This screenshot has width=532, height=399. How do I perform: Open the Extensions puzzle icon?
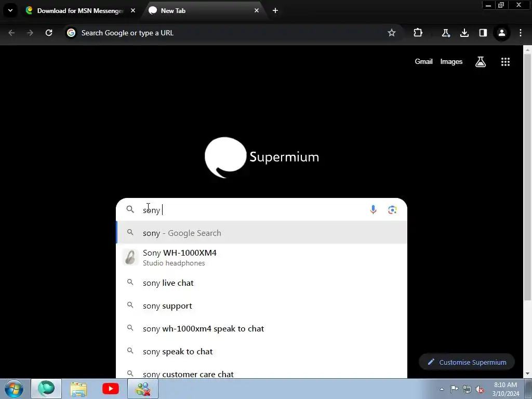[418, 33]
